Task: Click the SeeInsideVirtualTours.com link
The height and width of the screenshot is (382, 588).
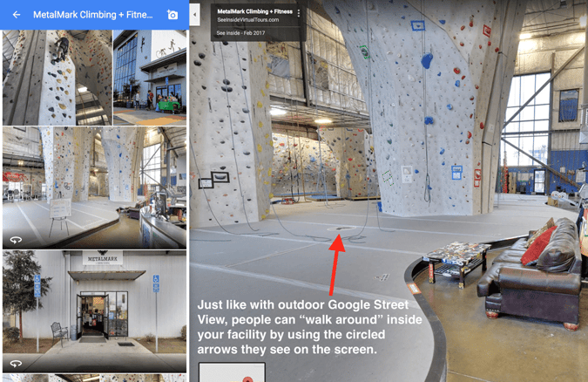Action: coord(248,20)
